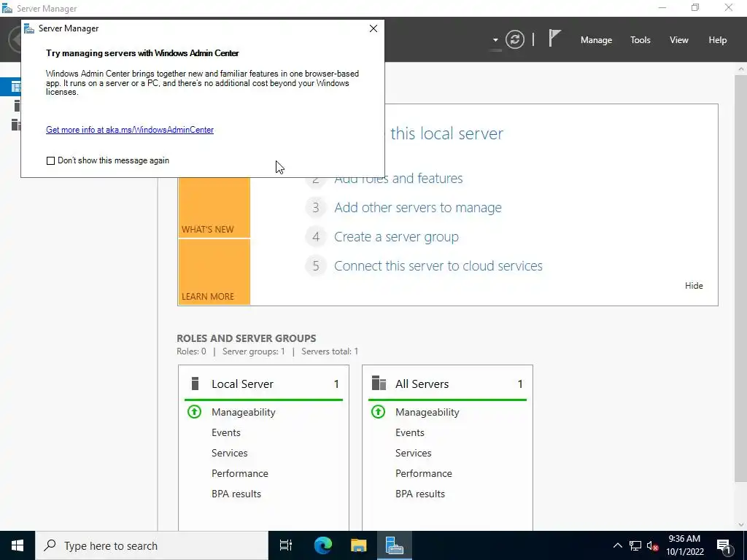The image size is (747, 560).
Task: Click the Type here to search box
Action: [152, 545]
